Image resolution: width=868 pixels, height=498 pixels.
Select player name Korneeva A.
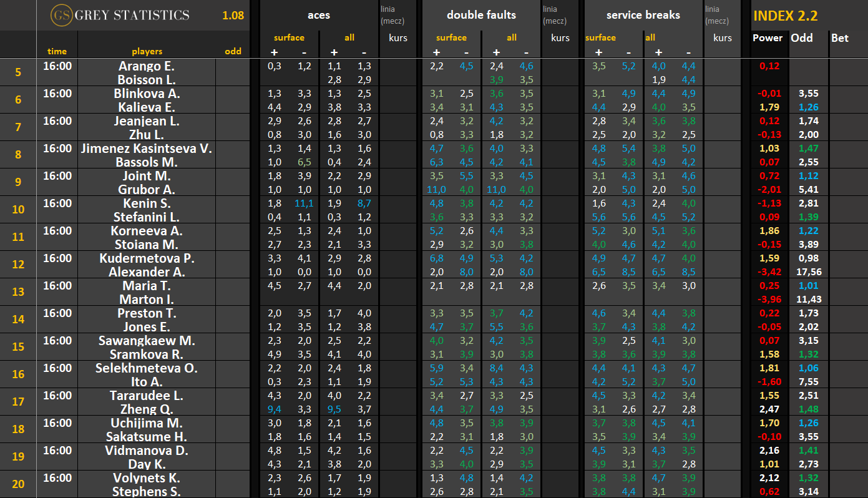pos(147,231)
